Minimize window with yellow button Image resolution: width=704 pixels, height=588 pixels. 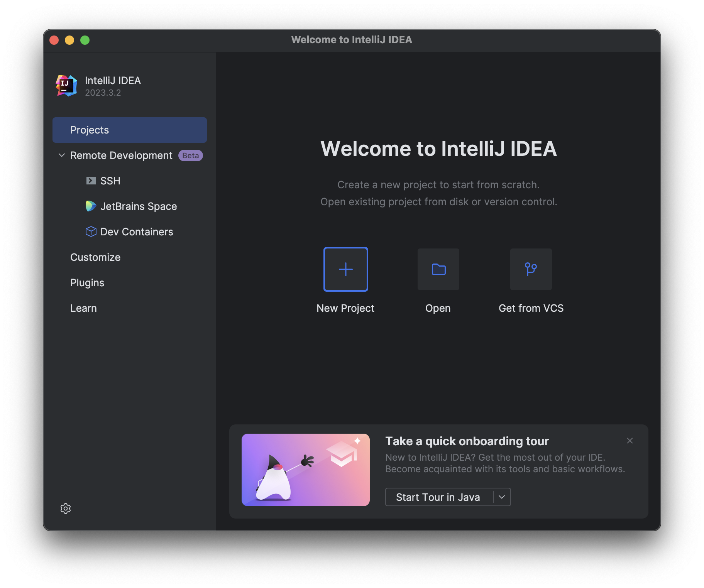(x=69, y=40)
